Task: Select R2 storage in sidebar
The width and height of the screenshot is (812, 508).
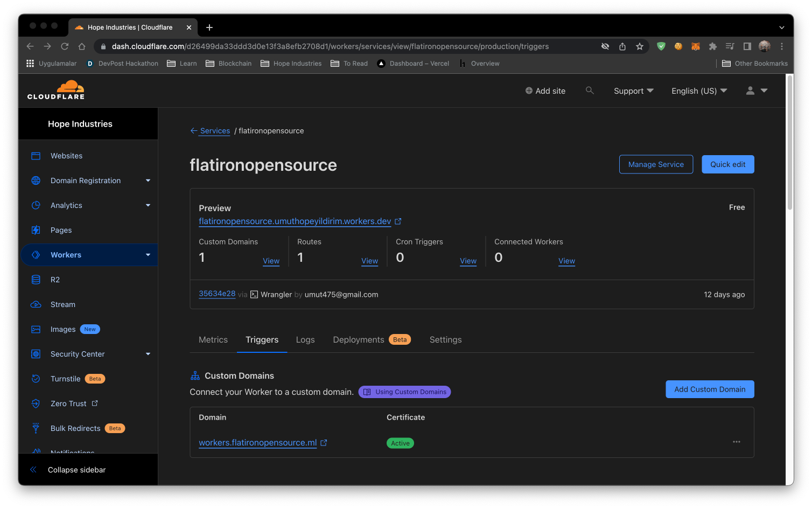Action: click(55, 279)
